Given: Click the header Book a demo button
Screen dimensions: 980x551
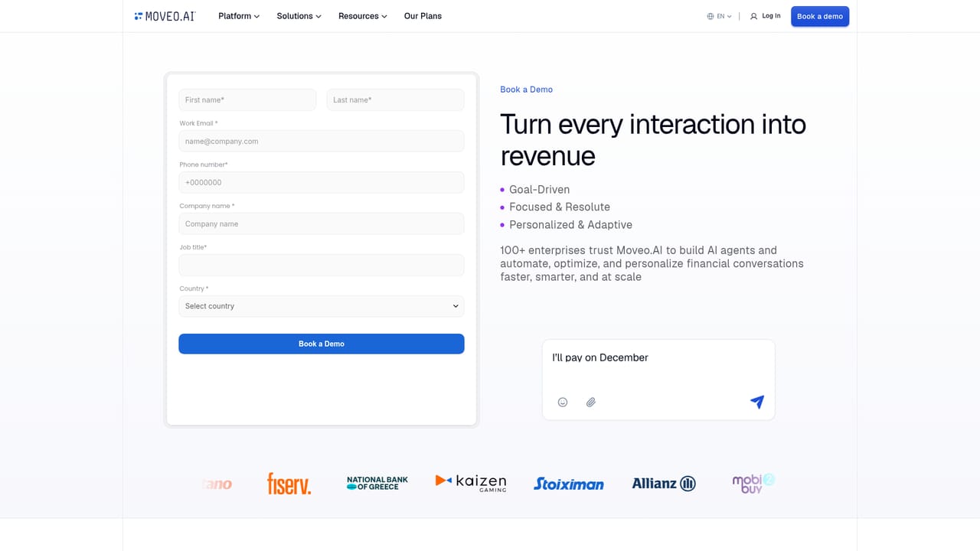Looking at the screenshot, I should coord(820,16).
